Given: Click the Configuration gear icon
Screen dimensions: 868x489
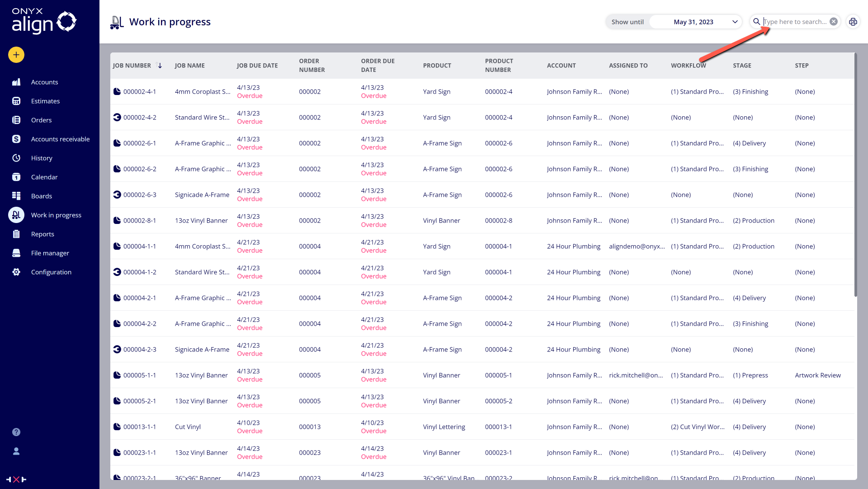Looking at the screenshot, I should [x=16, y=272].
